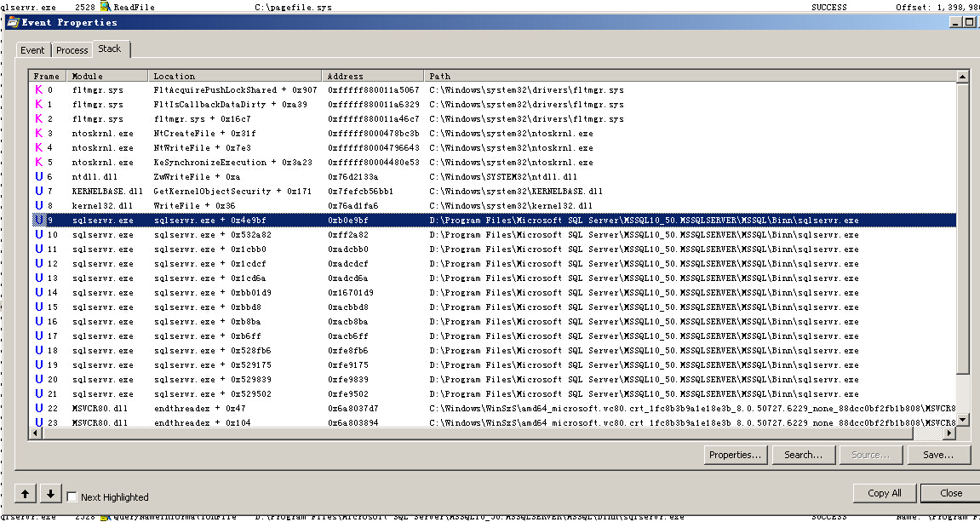980x522 pixels.
Task: Switch to the Event tab
Action: pyautogui.click(x=32, y=50)
